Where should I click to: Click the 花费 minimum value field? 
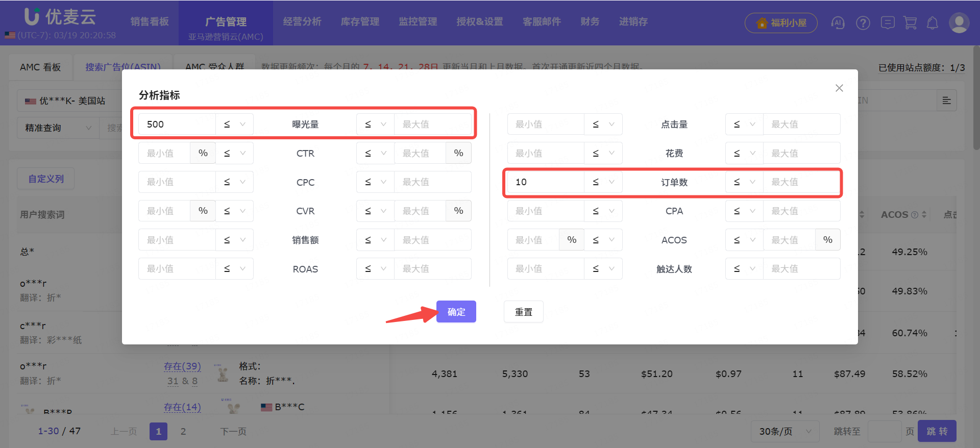pos(545,153)
